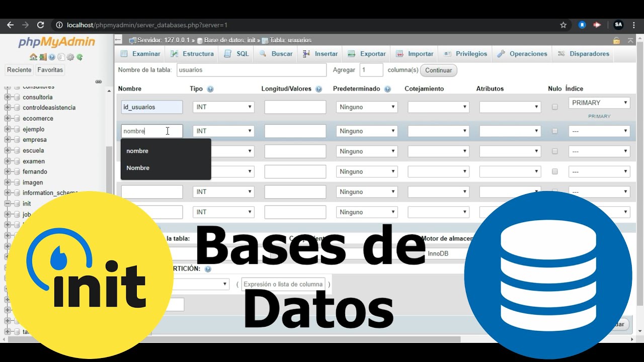Collapse the init database tree node
644x362 pixels.
(x=8, y=204)
